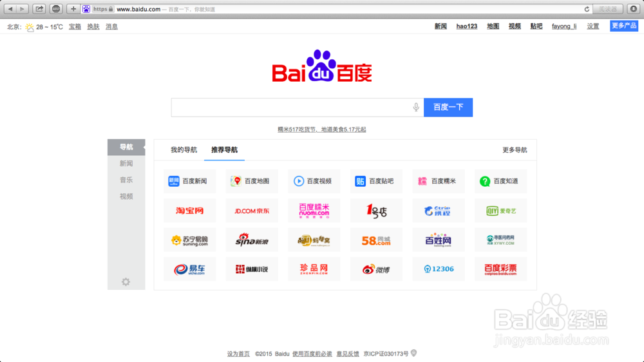Open the sidebar settings gear icon

[126, 282]
